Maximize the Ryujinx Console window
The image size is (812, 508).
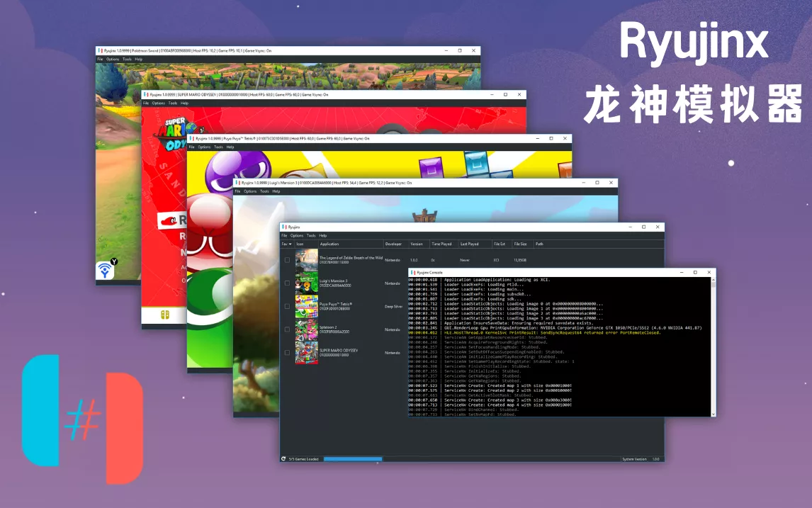pos(695,272)
